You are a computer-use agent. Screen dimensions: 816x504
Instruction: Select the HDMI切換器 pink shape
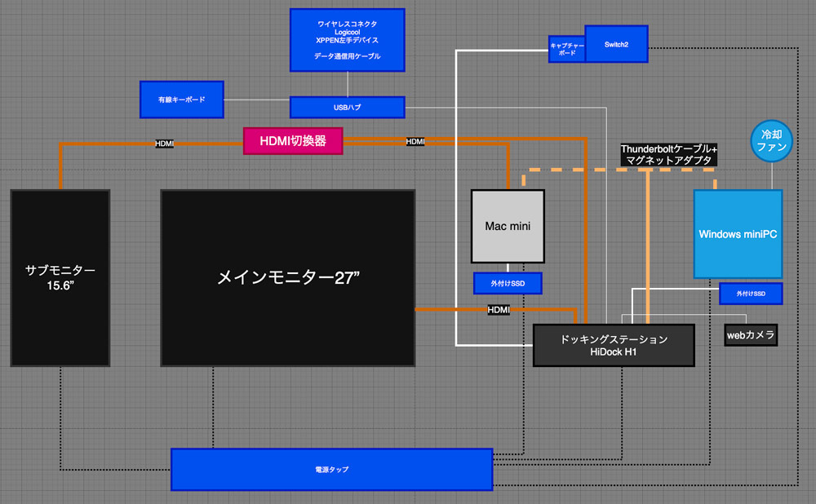point(292,140)
